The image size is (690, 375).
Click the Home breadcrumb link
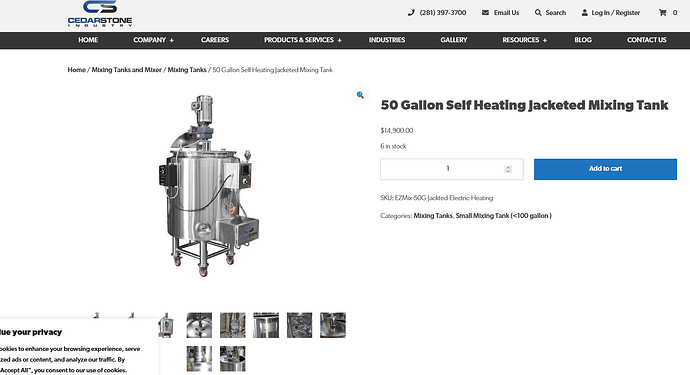click(77, 70)
